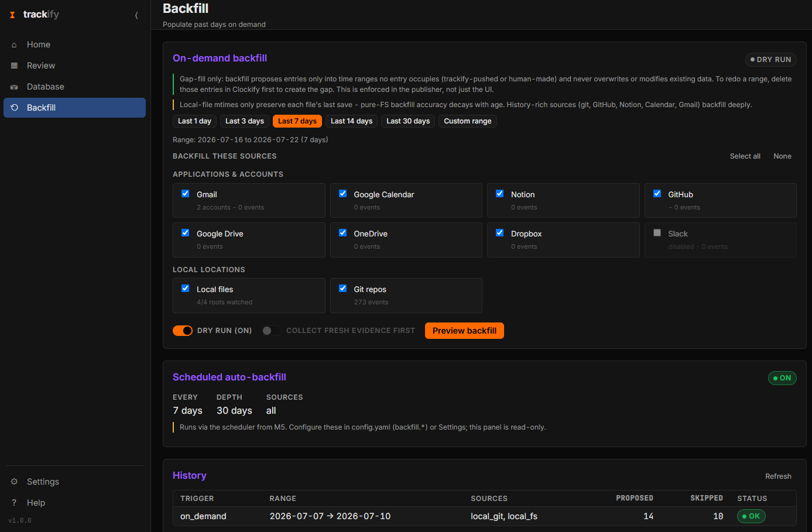The height and width of the screenshot is (532, 812).
Task: Click the proposed count 14
Action: [648, 516]
